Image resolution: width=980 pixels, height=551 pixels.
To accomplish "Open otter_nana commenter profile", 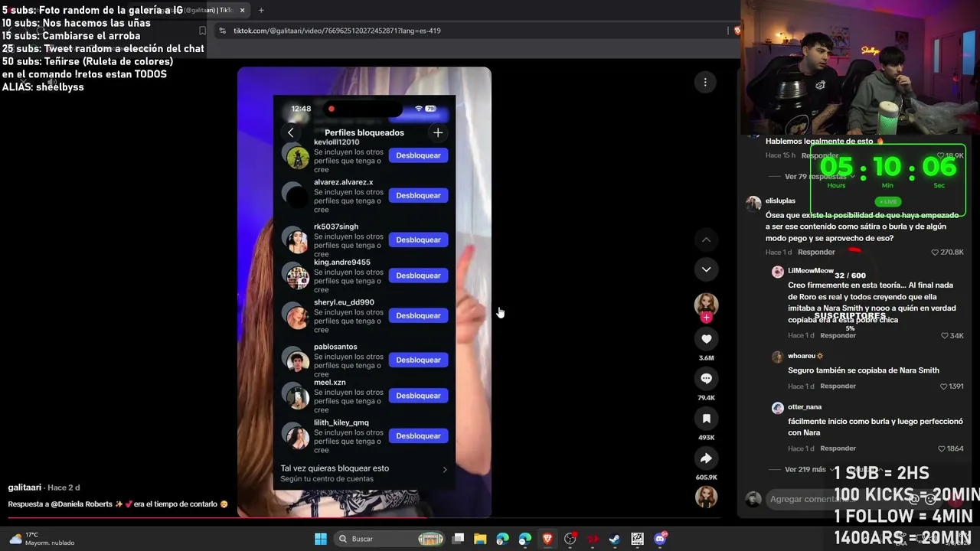I will tap(805, 407).
